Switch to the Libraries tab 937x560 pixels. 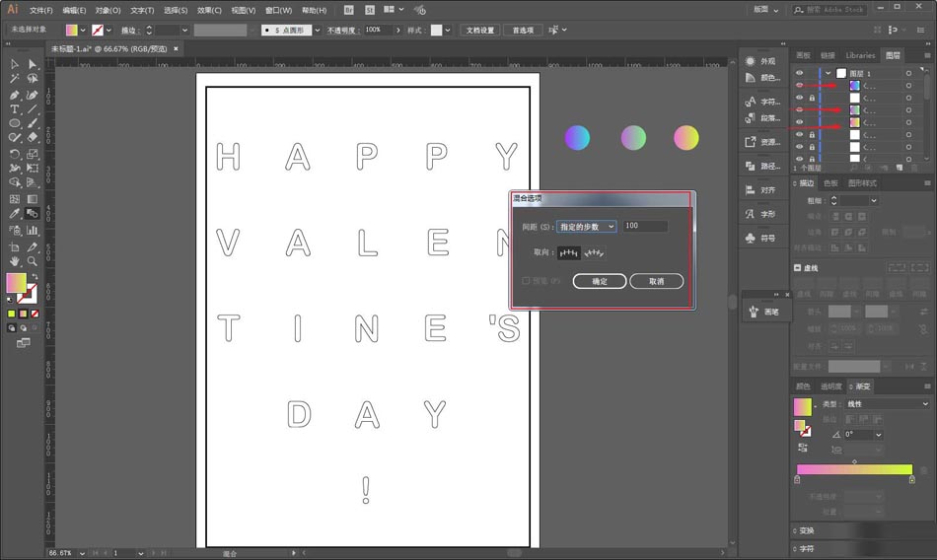pyautogui.click(x=860, y=55)
